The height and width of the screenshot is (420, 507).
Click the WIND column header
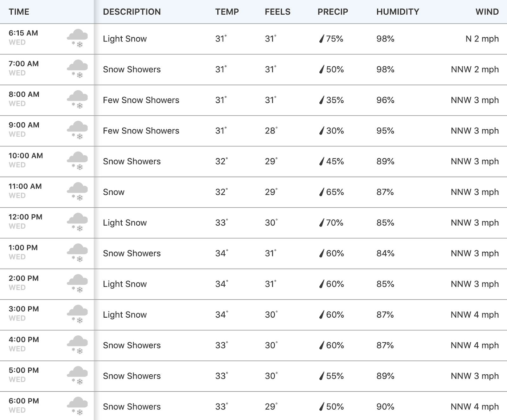pyautogui.click(x=487, y=12)
